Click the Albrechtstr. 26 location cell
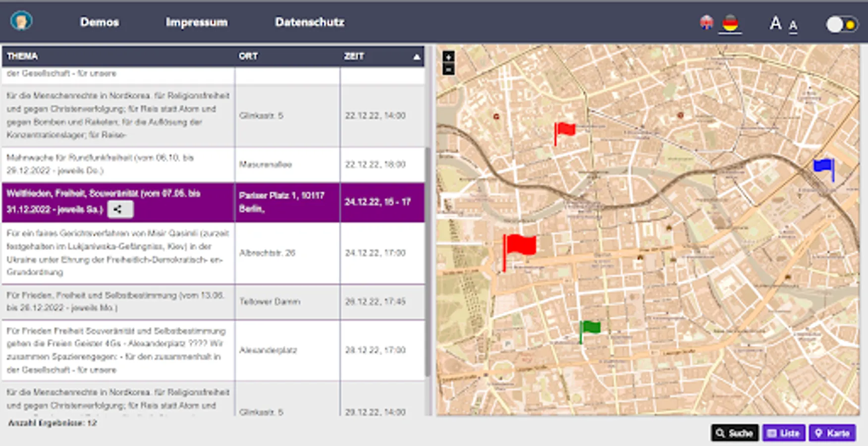This screenshot has height=446, width=868. pyautogui.click(x=287, y=253)
